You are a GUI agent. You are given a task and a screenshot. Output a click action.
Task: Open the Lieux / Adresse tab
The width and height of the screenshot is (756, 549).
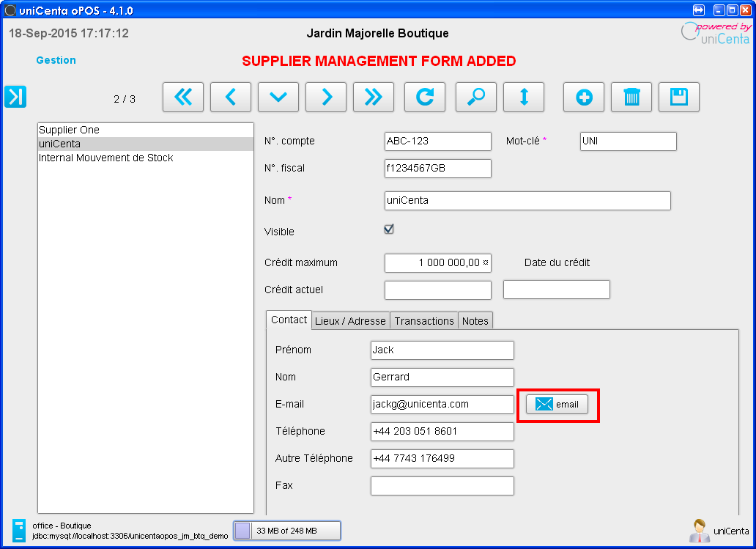click(x=350, y=320)
